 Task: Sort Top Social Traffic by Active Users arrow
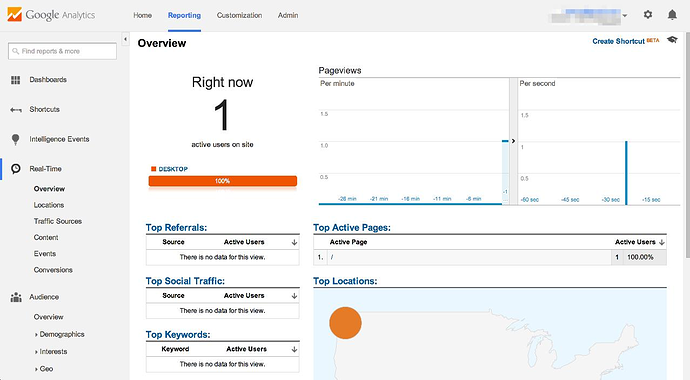tap(294, 296)
